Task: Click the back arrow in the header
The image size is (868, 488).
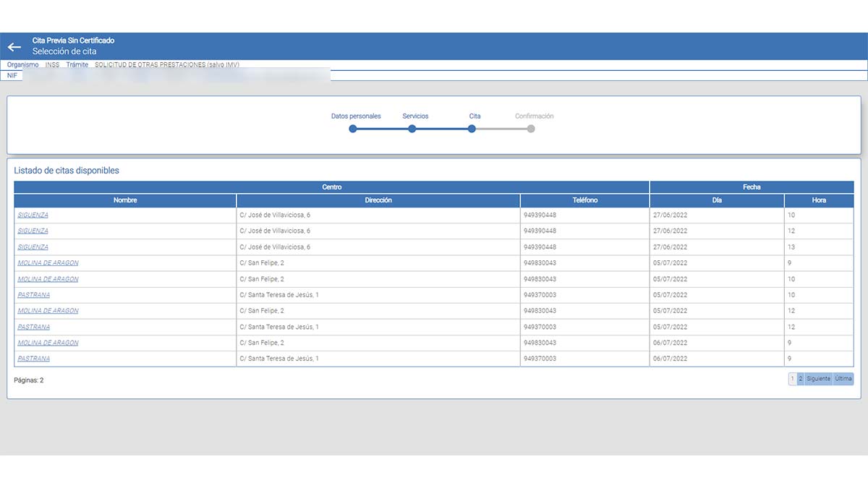Action: [14, 47]
